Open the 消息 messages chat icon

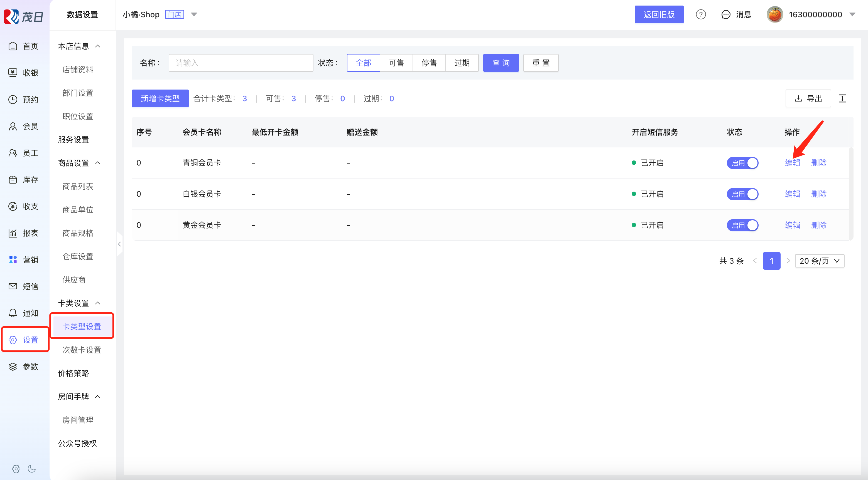[x=725, y=14]
